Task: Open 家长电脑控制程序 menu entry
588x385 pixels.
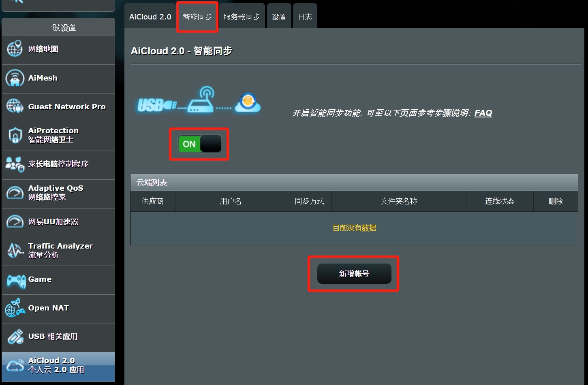Action: (x=58, y=165)
